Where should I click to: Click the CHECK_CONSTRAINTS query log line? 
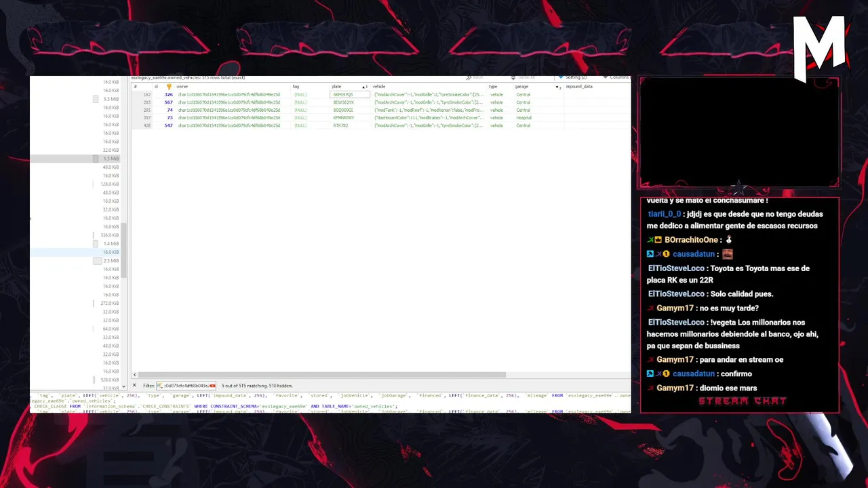pyautogui.click(x=216, y=407)
